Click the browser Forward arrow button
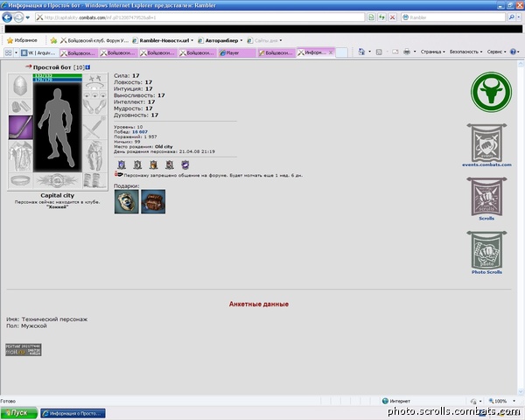This screenshot has height=420, width=525. 18,17
